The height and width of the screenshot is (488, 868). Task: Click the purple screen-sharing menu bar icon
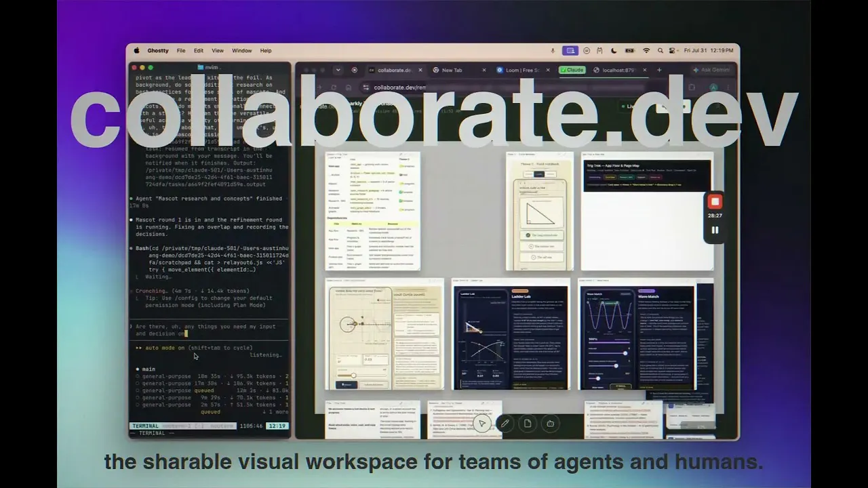pos(570,51)
